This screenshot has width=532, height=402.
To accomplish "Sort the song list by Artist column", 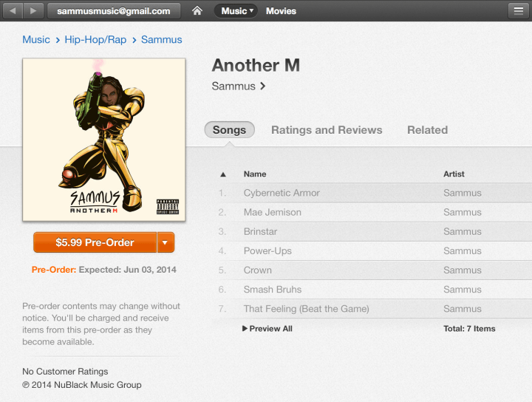I will tap(454, 174).
